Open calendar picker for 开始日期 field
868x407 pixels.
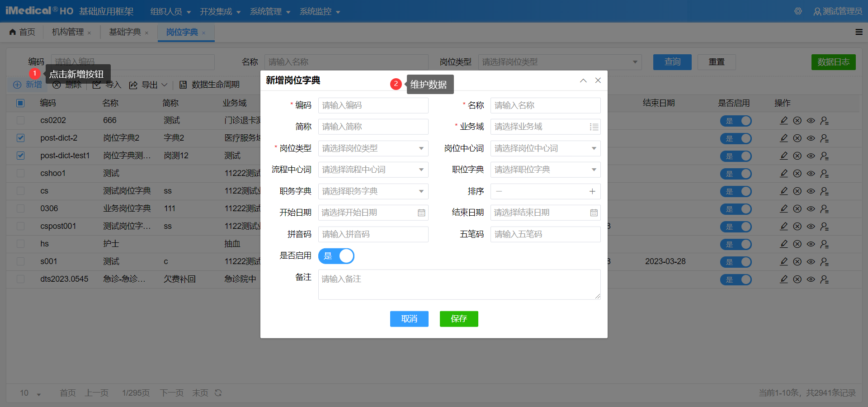pyautogui.click(x=421, y=213)
